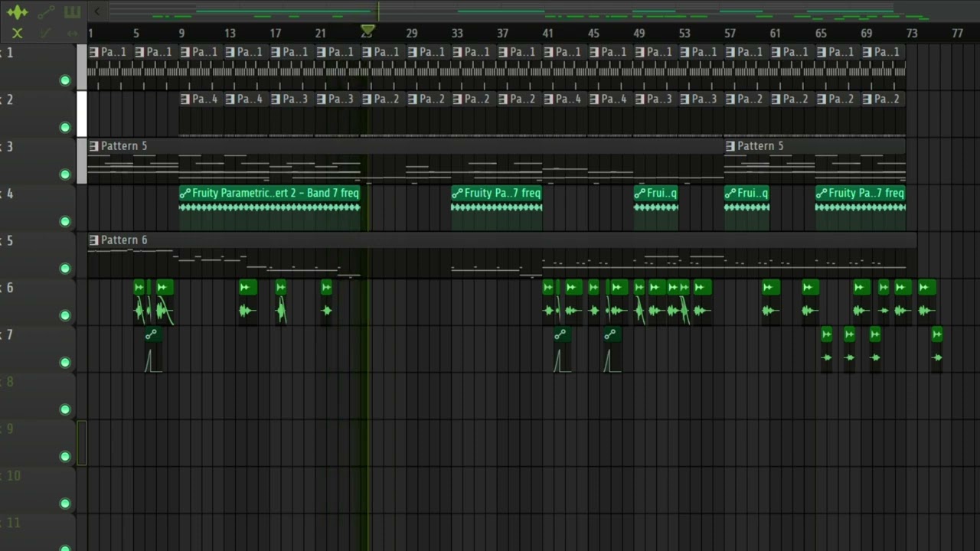Select the Pa..4 clip at bar 41 on track 2
This screenshot has height=551, width=980.
(564, 114)
